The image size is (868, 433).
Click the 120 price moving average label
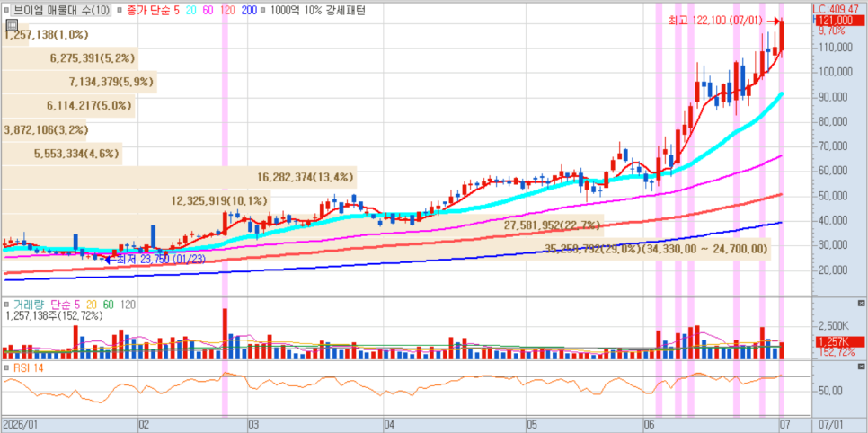tap(228, 10)
